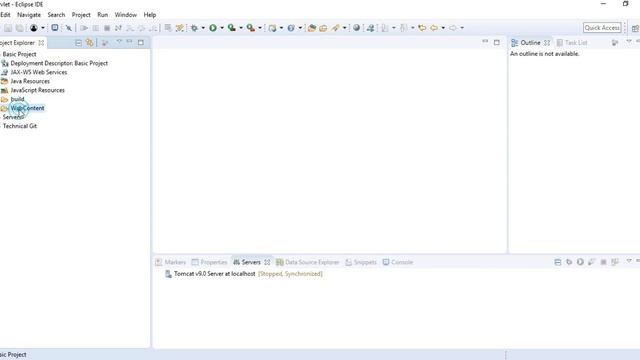
Task: Maximize the editor area
Action: [x=497, y=42]
